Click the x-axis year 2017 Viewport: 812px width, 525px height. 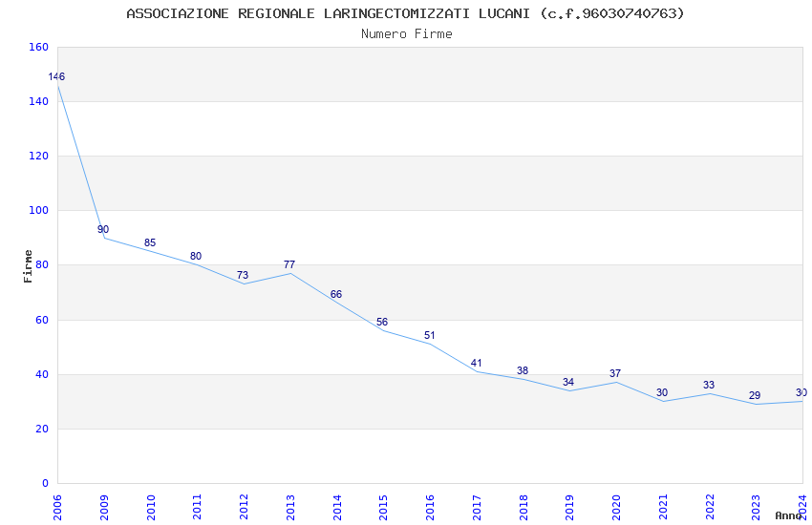point(477,507)
